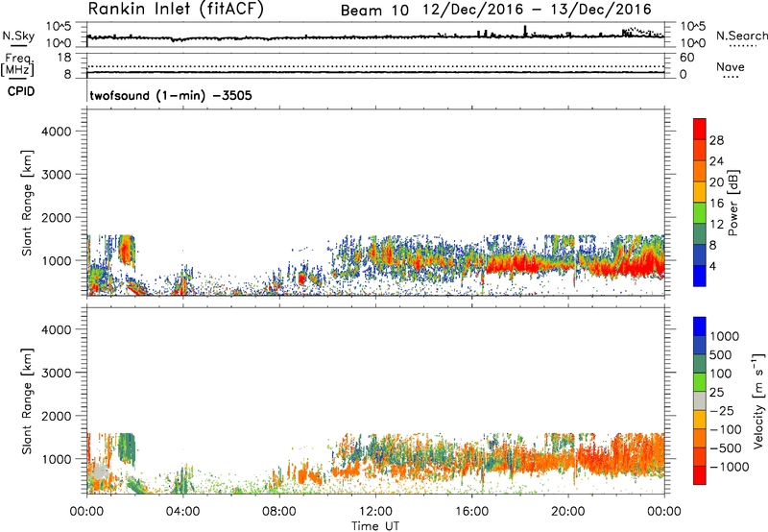
Task: Click the 18 tick on the frequency axis
Action: (64, 58)
